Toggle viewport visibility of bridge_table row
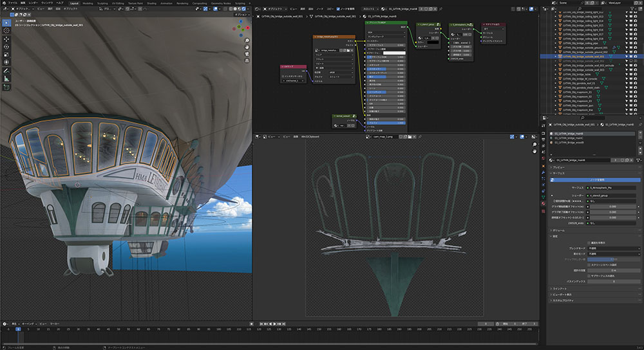The width and height of the screenshot is (644, 350). 631,74
